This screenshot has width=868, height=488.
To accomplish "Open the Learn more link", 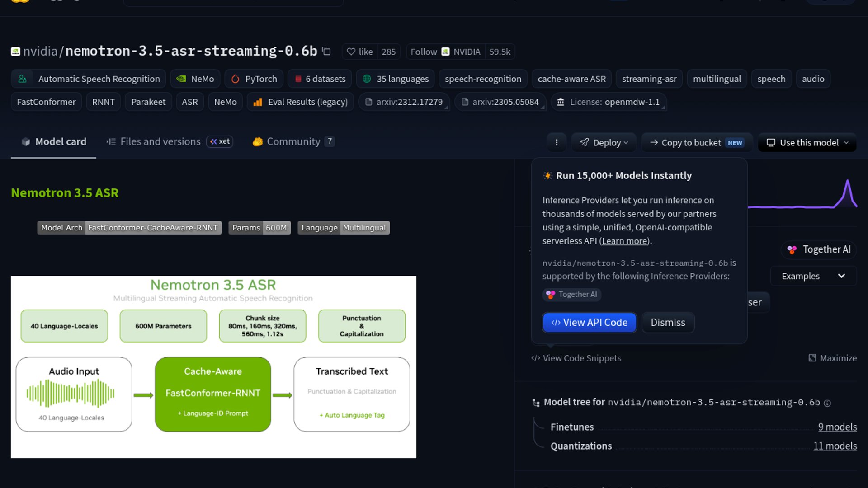I will point(624,241).
